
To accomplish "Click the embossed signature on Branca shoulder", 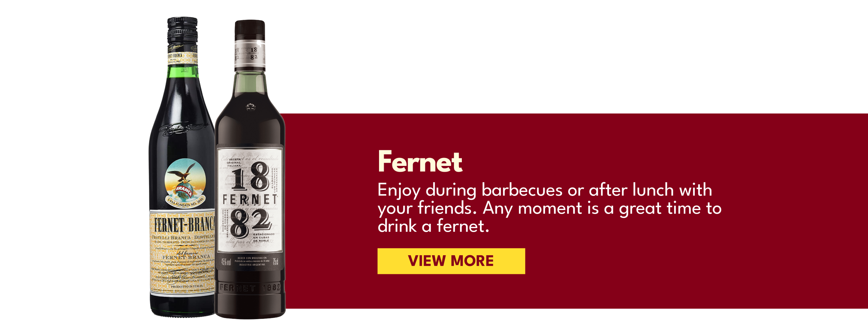I will tap(183, 129).
